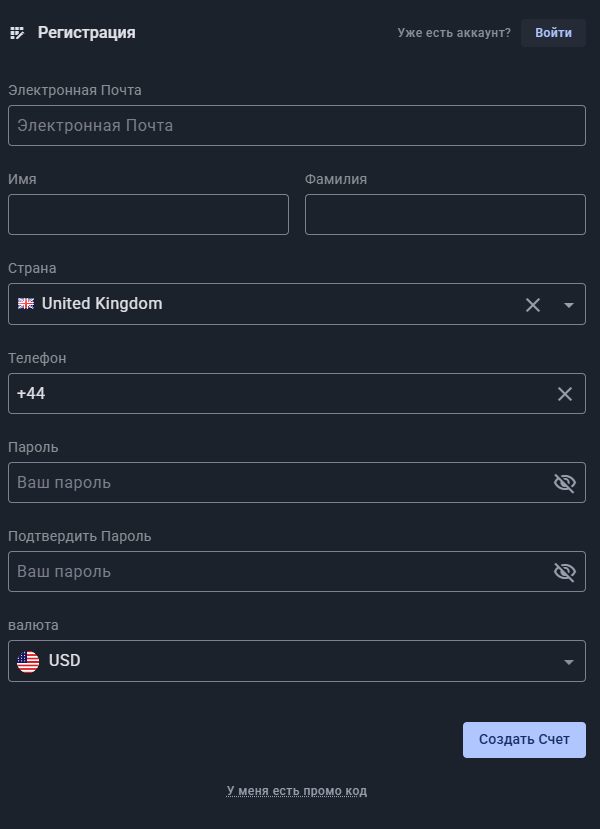Click the United Kingdom flag icon
Screen dimensions: 600x829
(26, 304)
